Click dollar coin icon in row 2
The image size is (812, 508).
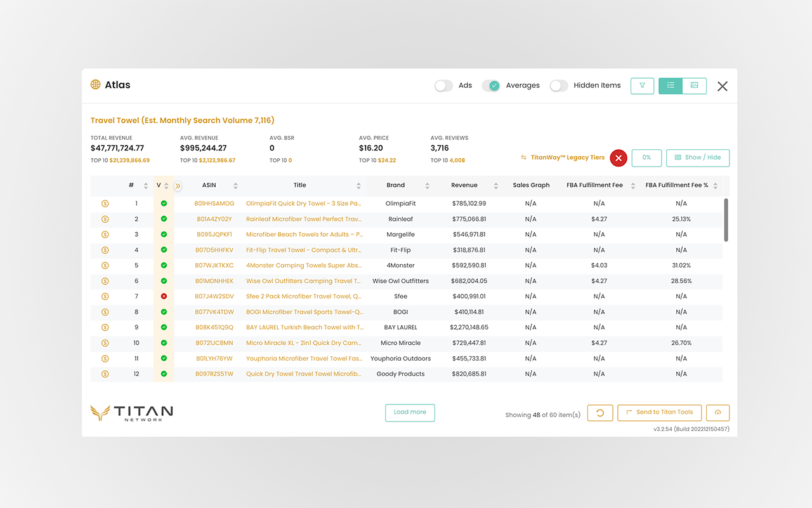[105, 219]
